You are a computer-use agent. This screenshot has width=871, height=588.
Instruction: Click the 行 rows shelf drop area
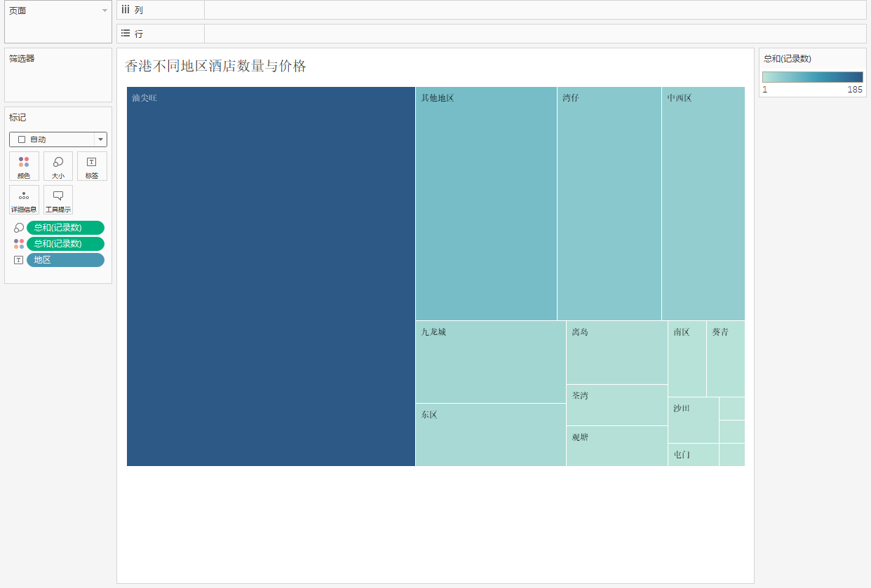535,34
